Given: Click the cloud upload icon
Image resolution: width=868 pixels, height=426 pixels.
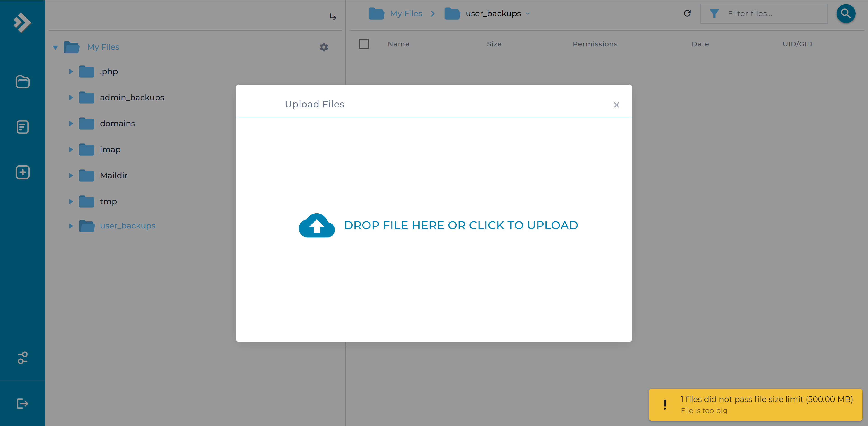Looking at the screenshot, I should 317,225.
